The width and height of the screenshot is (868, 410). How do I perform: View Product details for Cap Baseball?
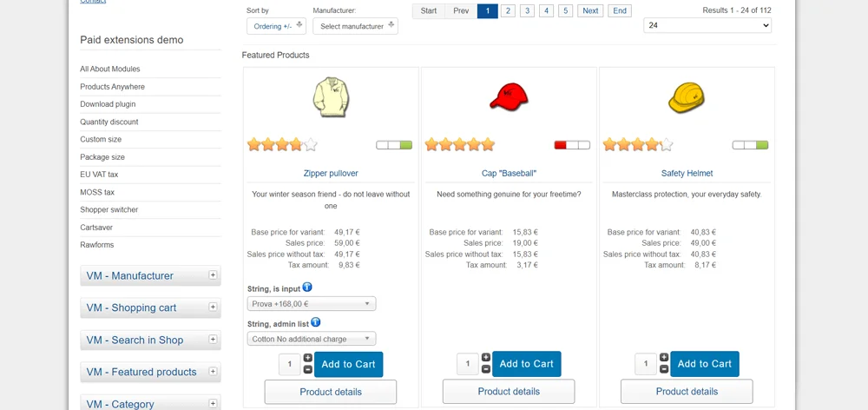(x=509, y=391)
